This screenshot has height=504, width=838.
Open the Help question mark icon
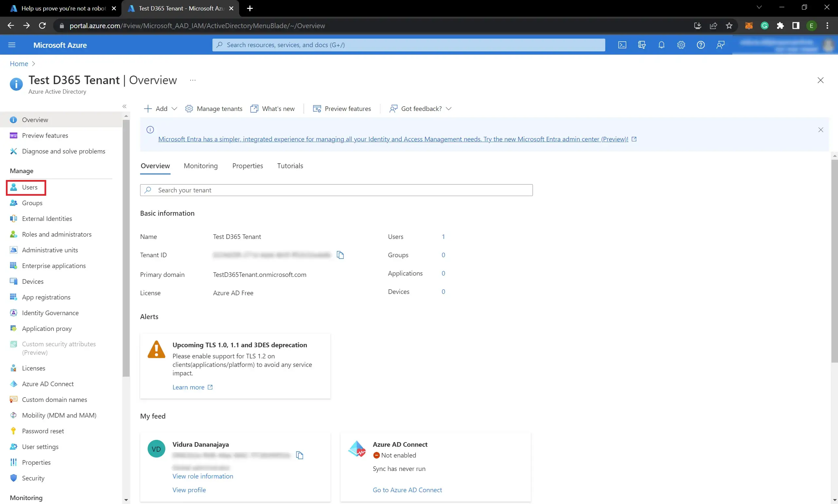tap(701, 45)
